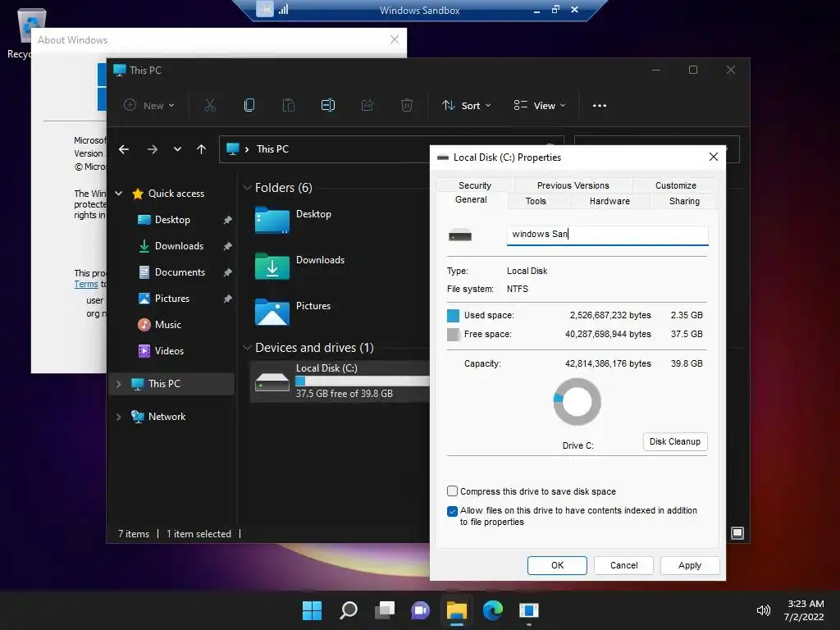Switch to the Hardware tab
Screen dimensions: 840x630
609,201
